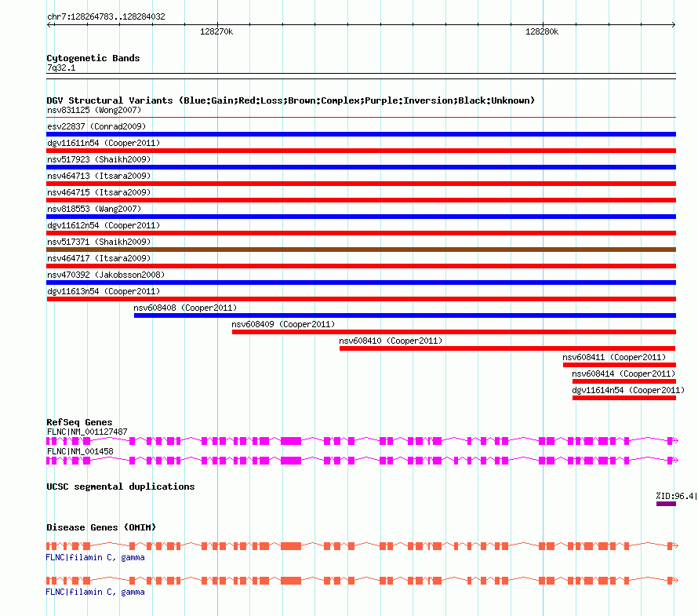Select the nsv464713 (Itsara2009) variant label

coord(99,176)
